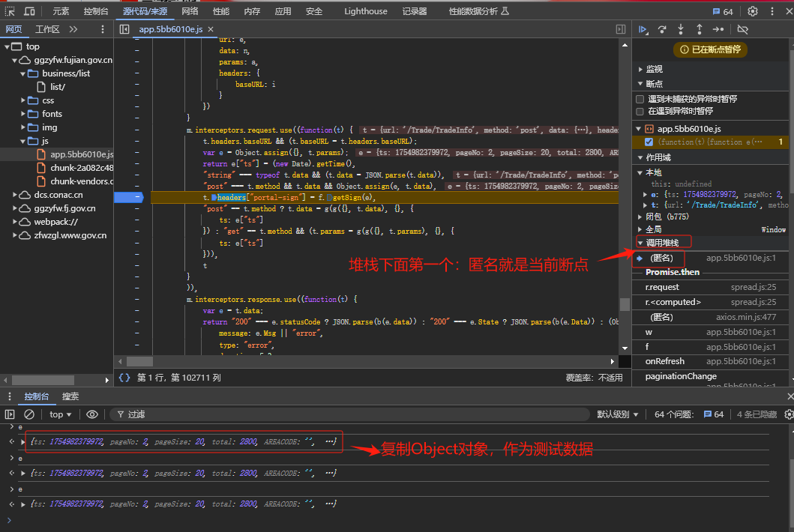Screen dimensions: 794x532
Task: Activate the inspect element picker icon
Action: [x=10, y=11]
